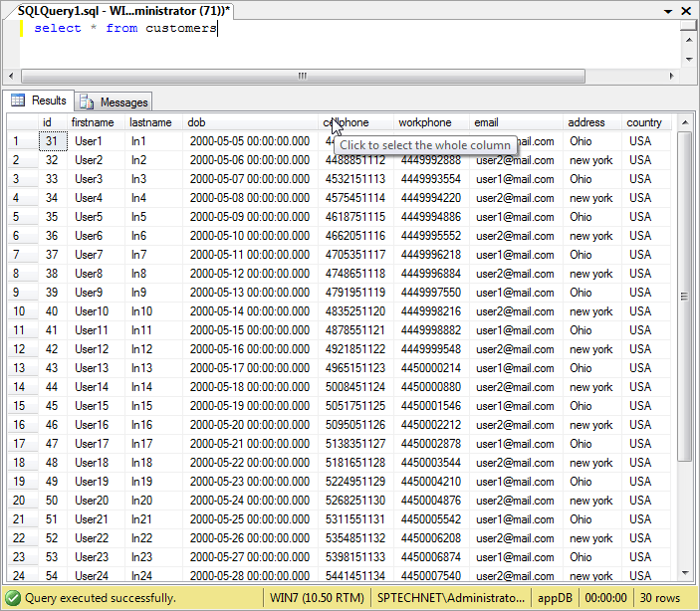Select the dob column header
700x611 pixels.
251,122
